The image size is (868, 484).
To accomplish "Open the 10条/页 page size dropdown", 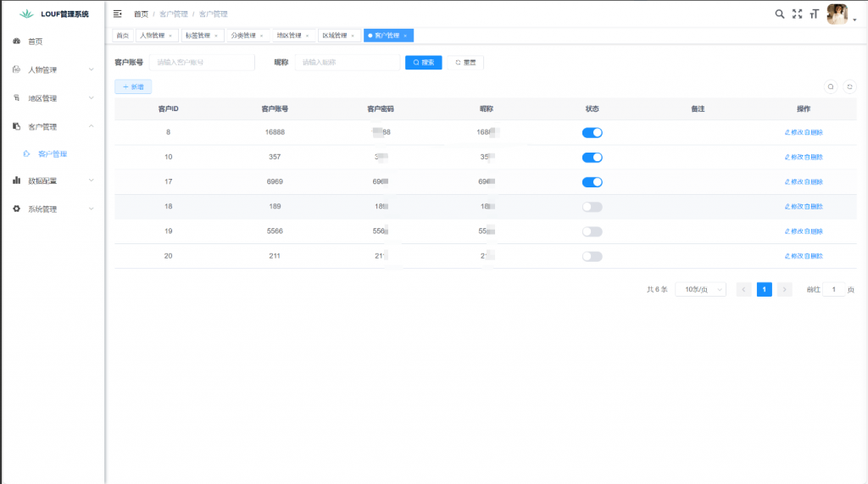I will 700,290.
